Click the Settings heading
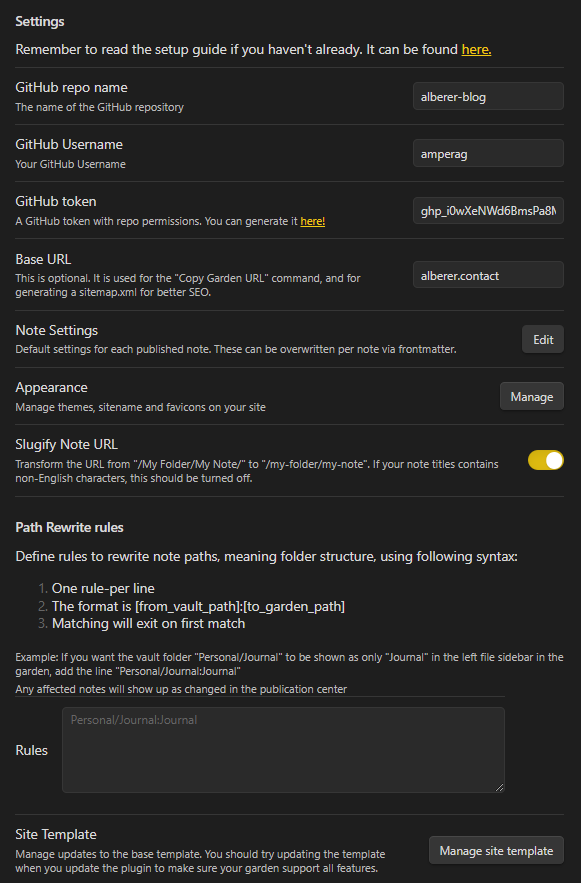The image size is (581, 883). click(x=37, y=21)
